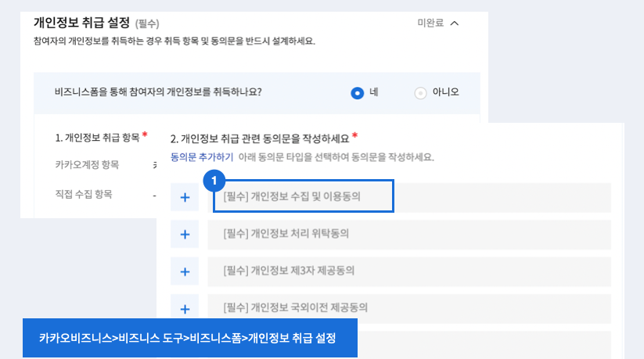
Task: Click plus icon for 개인정보 국외이전 제공동의
Action: point(185,308)
